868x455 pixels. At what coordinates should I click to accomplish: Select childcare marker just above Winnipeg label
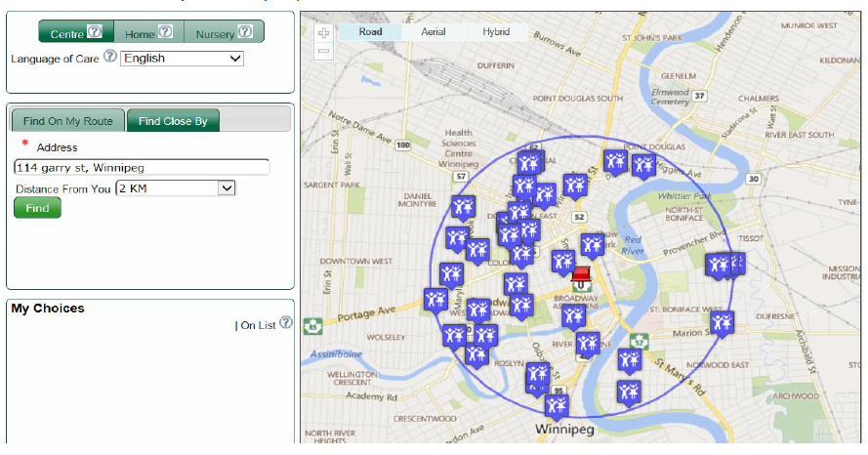pyautogui.click(x=556, y=405)
